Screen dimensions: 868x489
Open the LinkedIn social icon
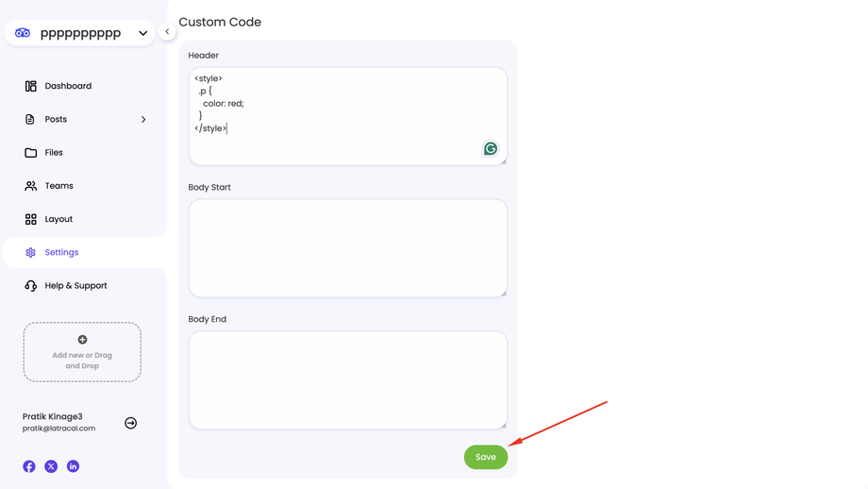click(73, 466)
